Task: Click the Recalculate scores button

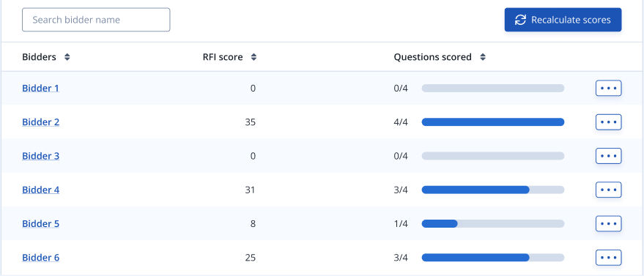Action: (x=563, y=20)
